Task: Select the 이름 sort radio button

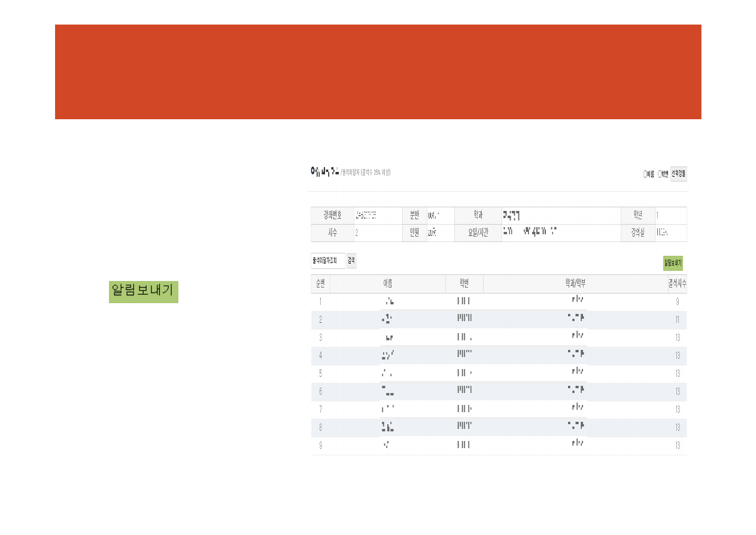Action: [645, 174]
